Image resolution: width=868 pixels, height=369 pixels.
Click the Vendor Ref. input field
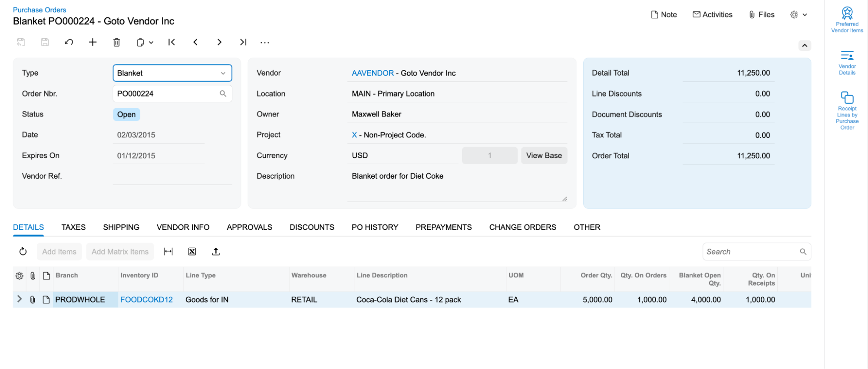[172, 176]
